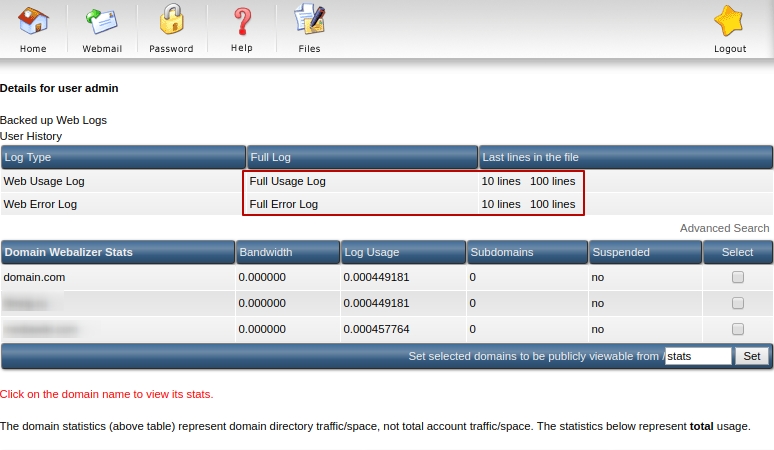Tick the second domain row checkbox
Viewport: 774px width, 450px height.
click(x=738, y=303)
